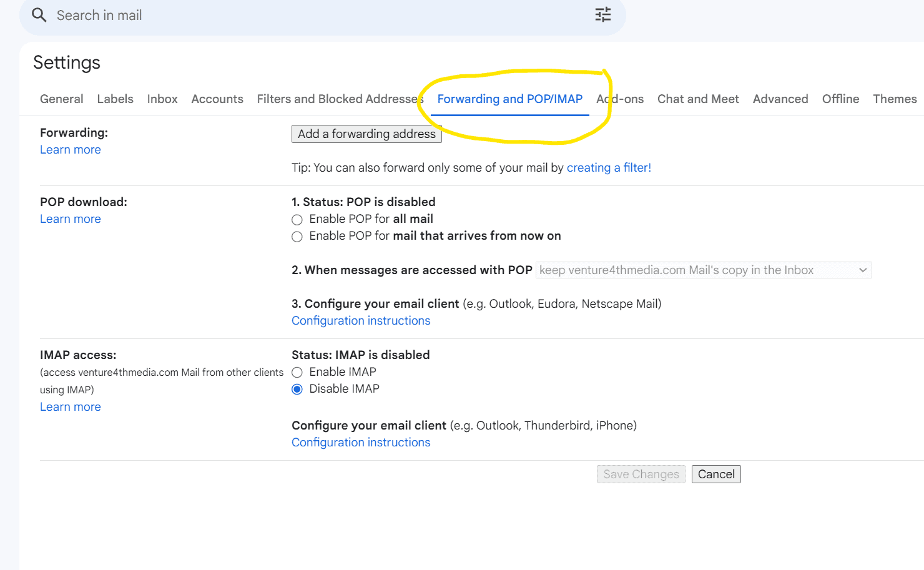Select Enable POP for all mail
The image size is (924, 570).
click(297, 220)
